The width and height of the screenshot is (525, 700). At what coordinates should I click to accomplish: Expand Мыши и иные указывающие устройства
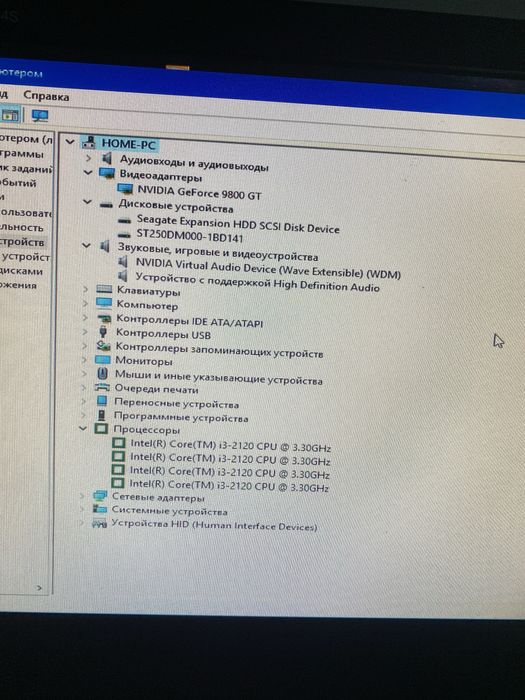pos(84,374)
